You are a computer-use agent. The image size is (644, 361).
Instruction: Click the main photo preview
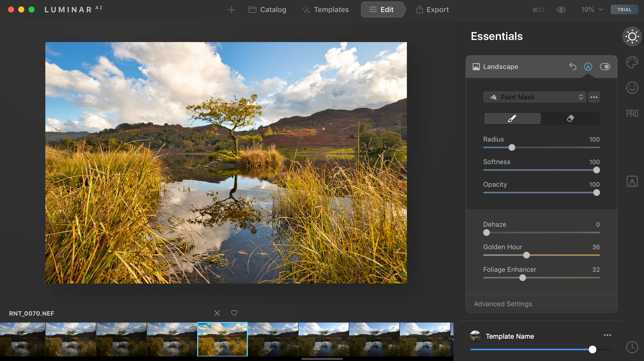[x=226, y=163]
